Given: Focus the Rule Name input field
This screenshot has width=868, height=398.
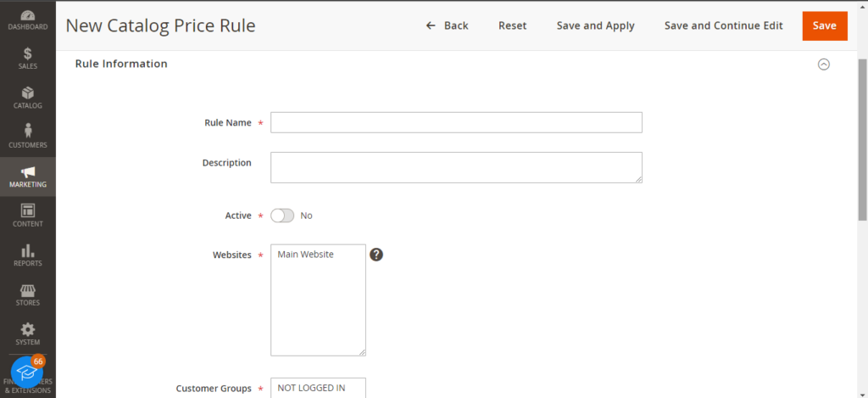Looking at the screenshot, I should [456, 122].
